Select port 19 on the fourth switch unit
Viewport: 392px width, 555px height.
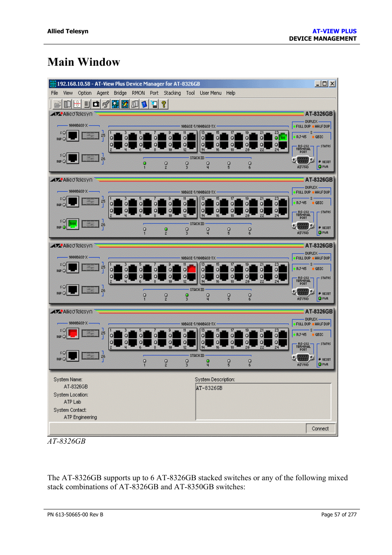[254, 335]
